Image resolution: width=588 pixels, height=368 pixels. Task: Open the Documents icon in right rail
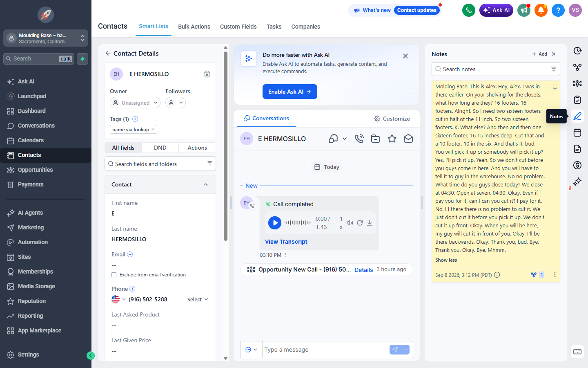pos(577,149)
